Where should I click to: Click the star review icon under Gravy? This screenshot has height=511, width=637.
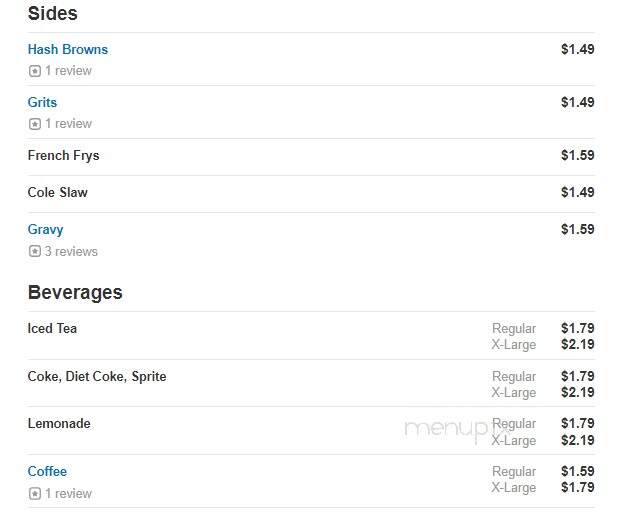tap(35, 251)
